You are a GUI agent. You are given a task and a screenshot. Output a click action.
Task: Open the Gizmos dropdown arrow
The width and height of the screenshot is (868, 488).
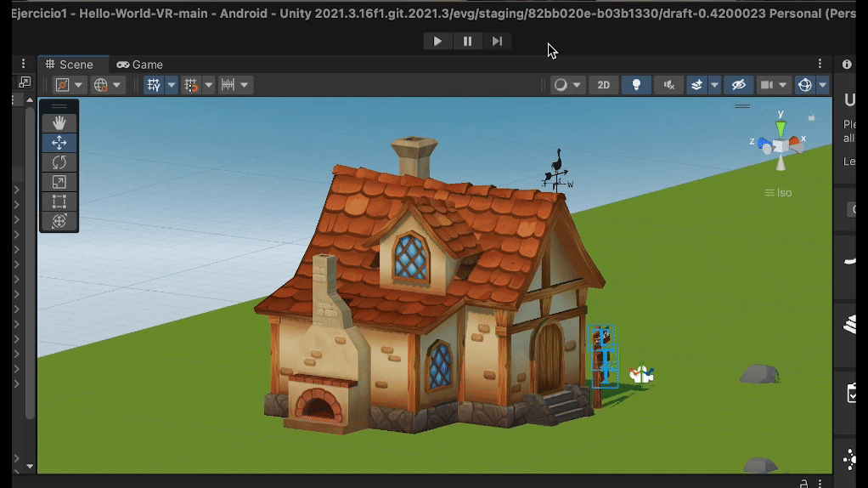coord(823,85)
